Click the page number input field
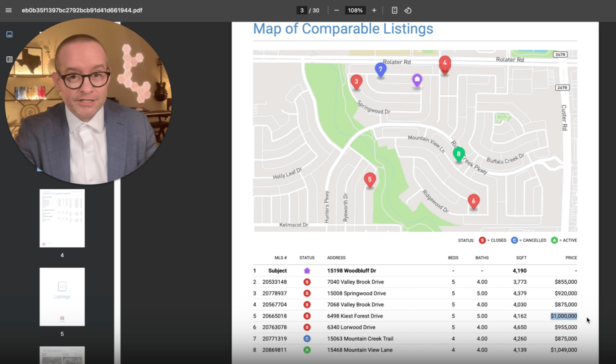 302,10
